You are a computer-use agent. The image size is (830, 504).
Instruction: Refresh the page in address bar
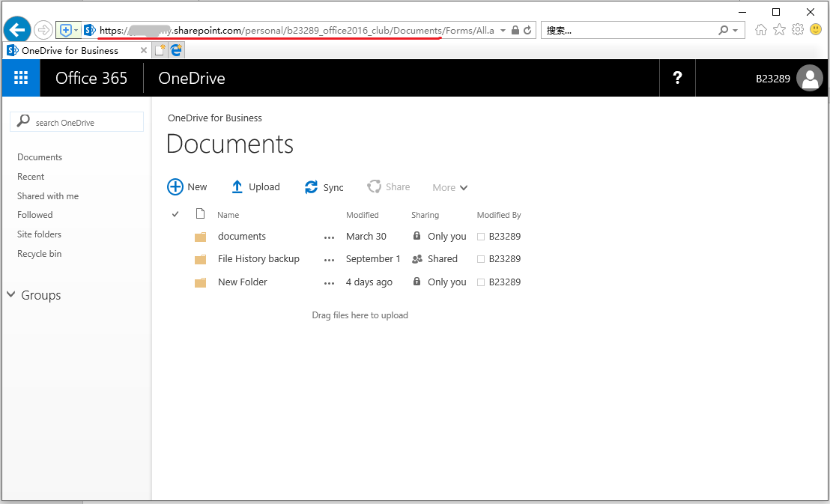(527, 31)
